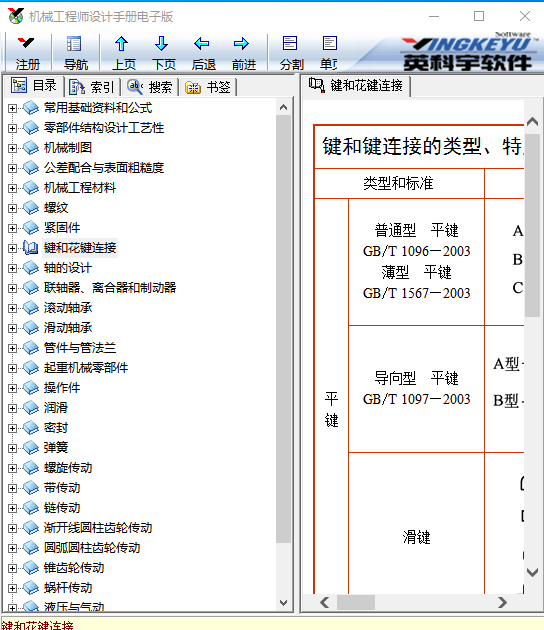Select the 轴的设计 tree item label
544x630 pixels.
tap(68, 268)
